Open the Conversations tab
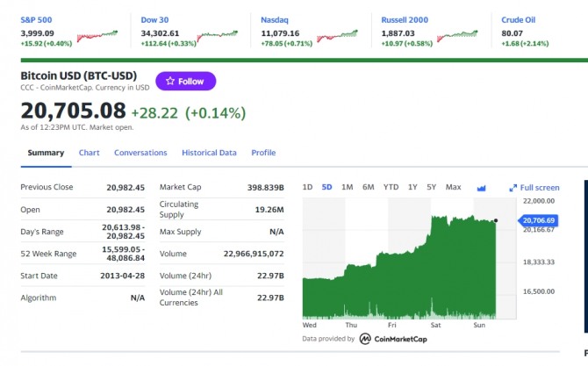The image size is (588, 366). click(x=140, y=153)
